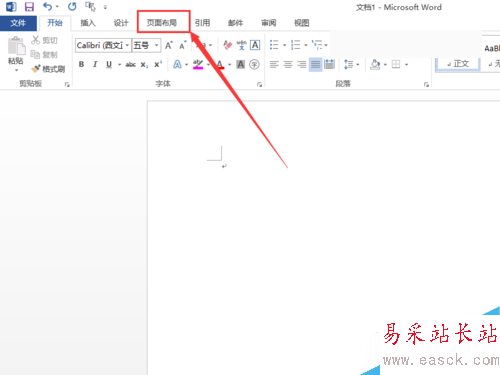The height and width of the screenshot is (375, 500).
Task: Increase the font size
Action: (169, 45)
